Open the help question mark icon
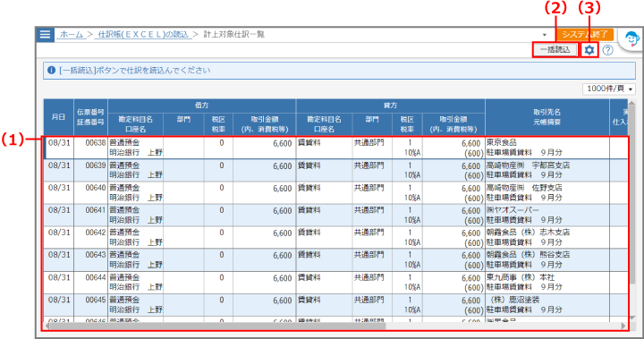 (608, 50)
